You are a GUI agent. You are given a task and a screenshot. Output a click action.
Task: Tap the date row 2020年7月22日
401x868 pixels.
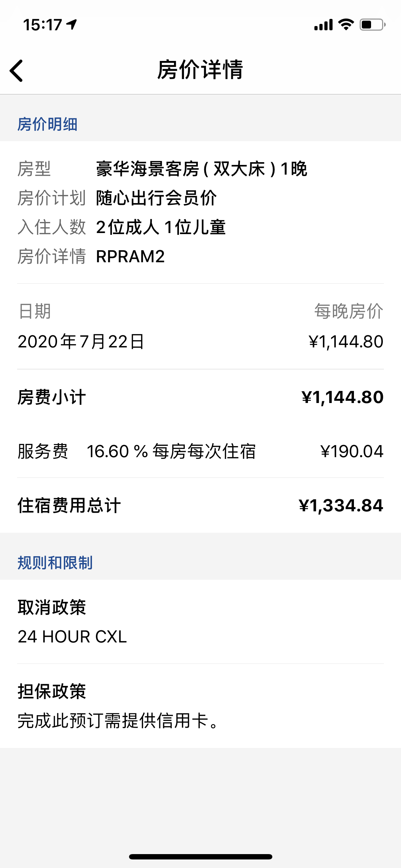click(x=200, y=342)
